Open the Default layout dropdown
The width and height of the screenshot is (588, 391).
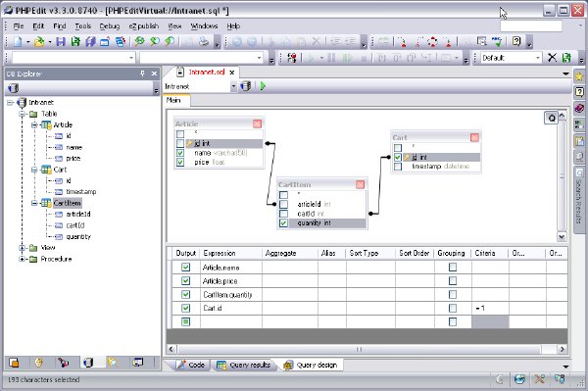[538, 58]
